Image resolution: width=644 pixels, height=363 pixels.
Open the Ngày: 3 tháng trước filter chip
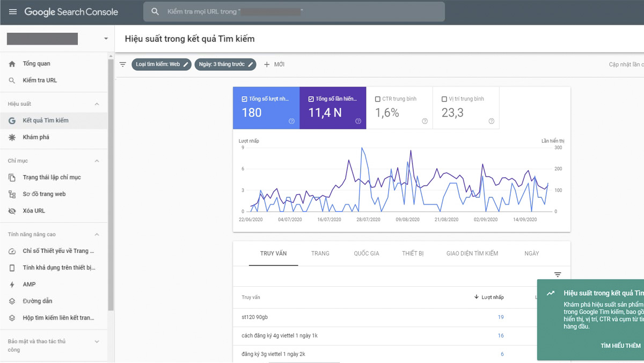pos(225,64)
